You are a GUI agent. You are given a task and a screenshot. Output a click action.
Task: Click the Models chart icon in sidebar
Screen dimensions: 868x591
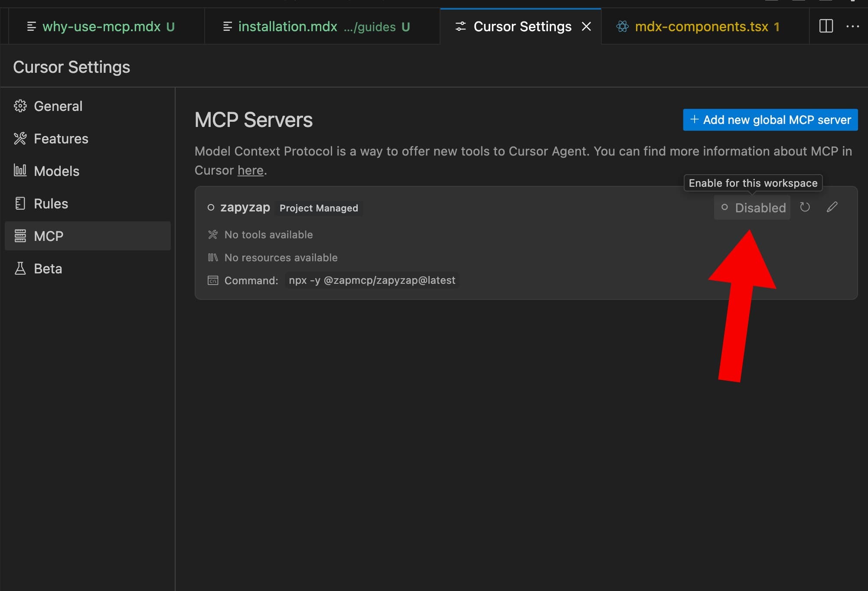pyautogui.click(x=20, y=171)
